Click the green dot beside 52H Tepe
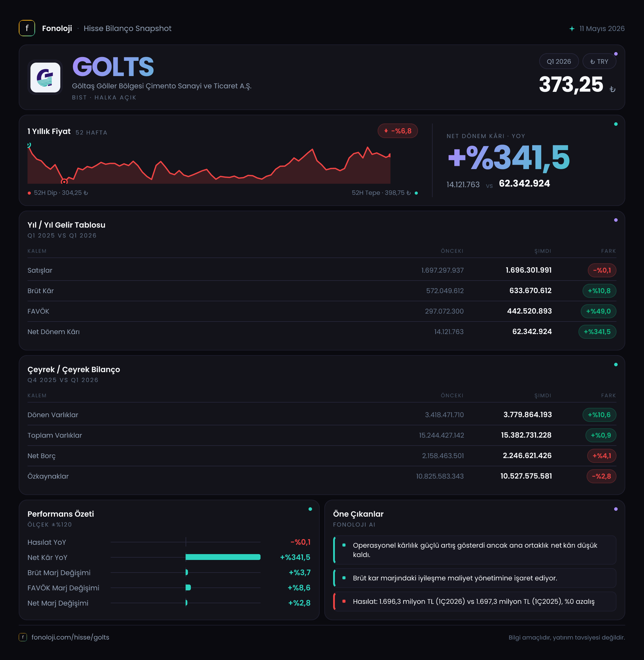This screenshot has width=644, height=660. point(416,193)
